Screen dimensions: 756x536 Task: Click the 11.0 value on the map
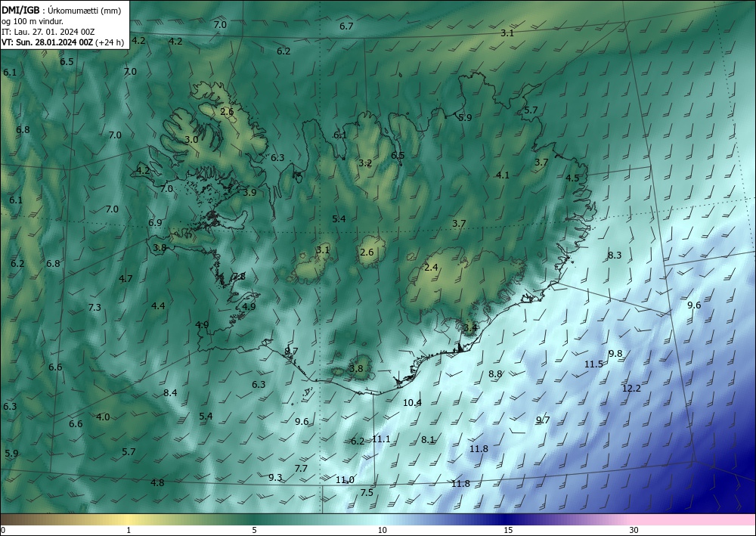(x=345, y=480)
